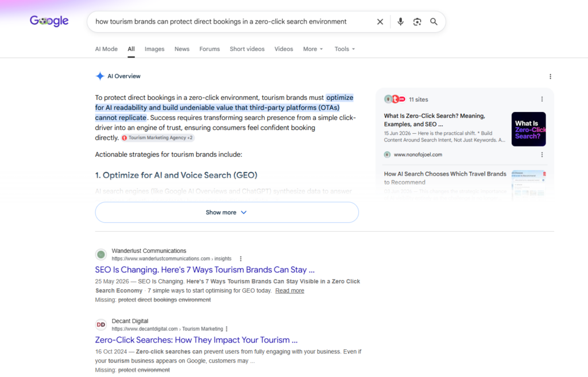Viewport: 588px width, 377px height.
Task: Switch to Images tab
Action: [x=154, y=49]
